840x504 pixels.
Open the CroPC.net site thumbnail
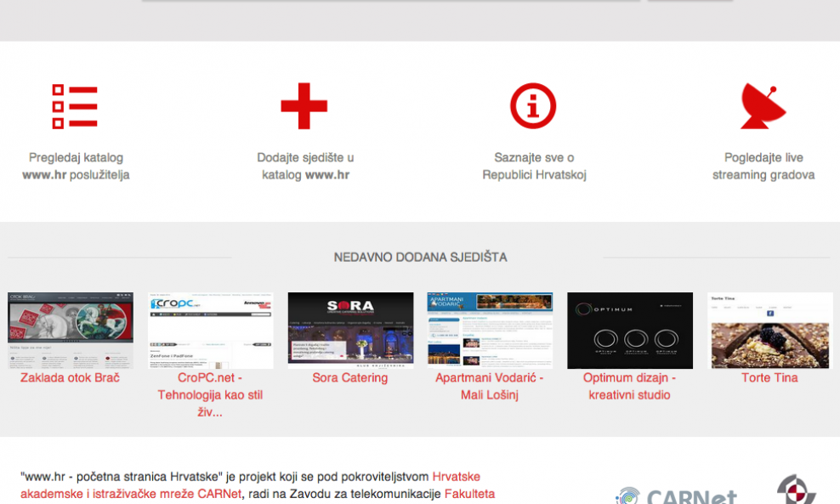pos(210,331)
